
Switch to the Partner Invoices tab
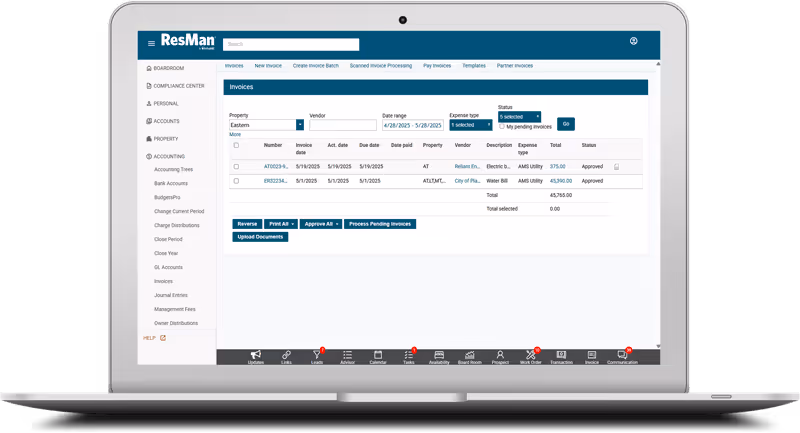[515, 66]
